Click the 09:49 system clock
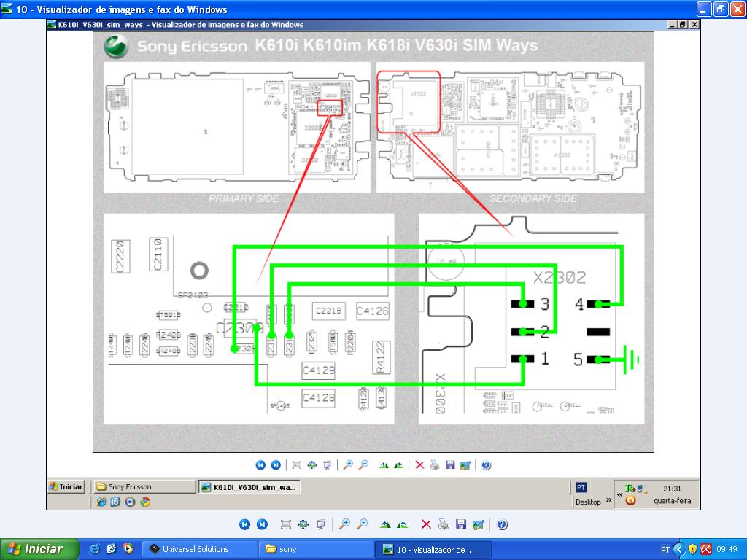The width and height of the screenshot is (747, 560). [727, 549]
